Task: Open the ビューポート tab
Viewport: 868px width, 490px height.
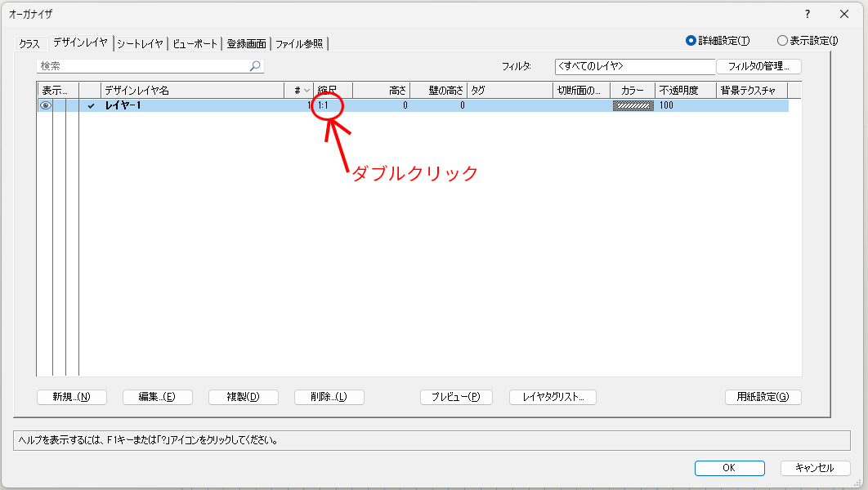Action: tap(195, 44)
